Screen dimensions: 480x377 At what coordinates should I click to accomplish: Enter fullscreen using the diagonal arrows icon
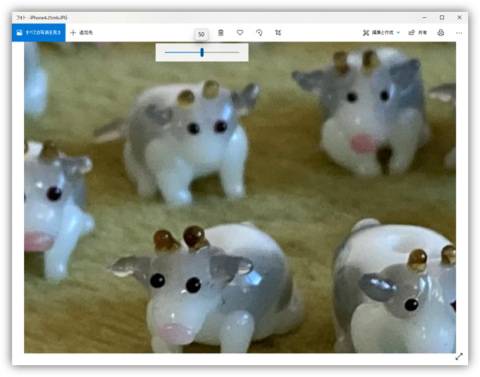[459, 357]
